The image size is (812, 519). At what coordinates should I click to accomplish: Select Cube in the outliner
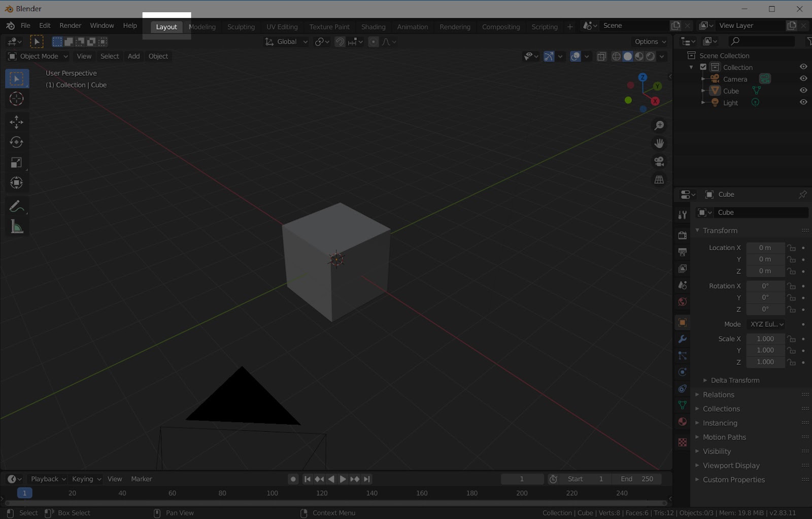(x=731, y=91)
